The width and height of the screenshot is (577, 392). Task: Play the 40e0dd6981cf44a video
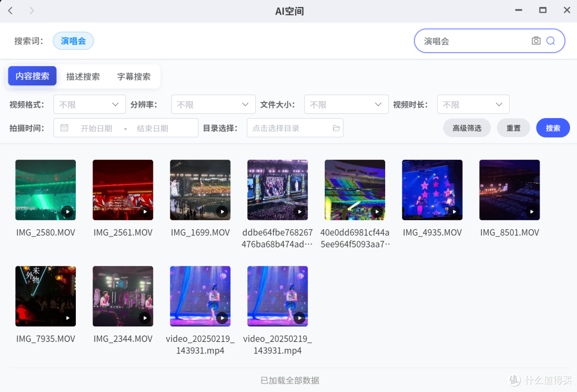(x=377, y=211)
